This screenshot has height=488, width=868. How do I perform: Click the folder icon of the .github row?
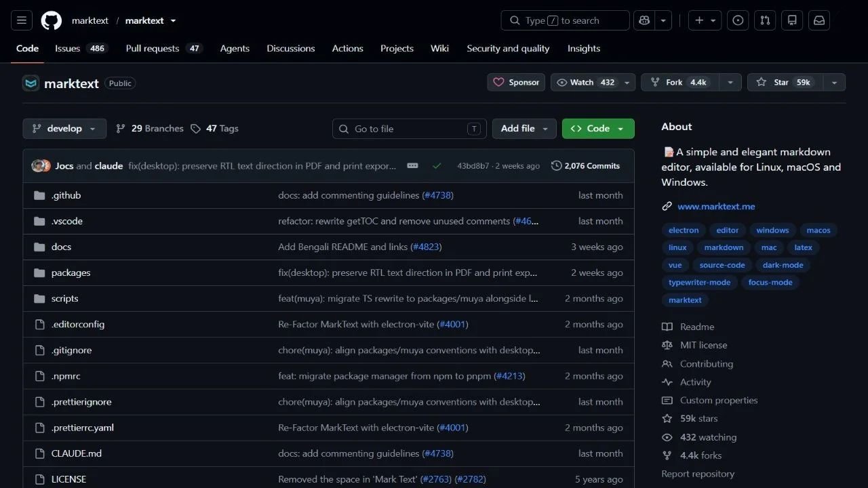pos(39,195)
